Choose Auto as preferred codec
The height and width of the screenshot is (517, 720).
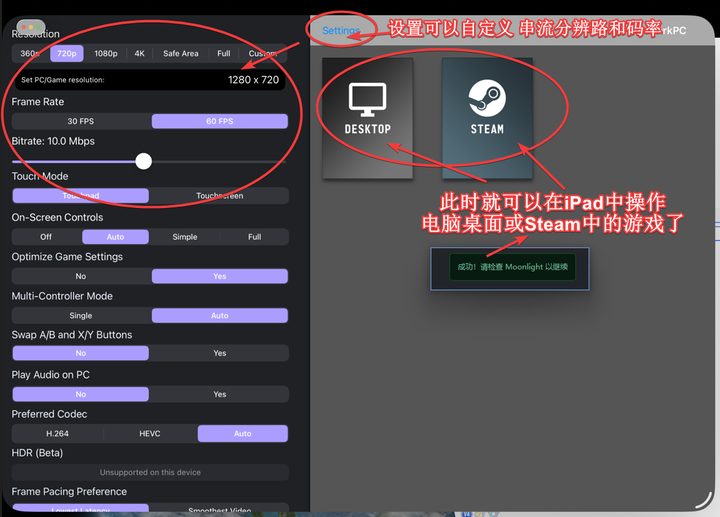242,433
